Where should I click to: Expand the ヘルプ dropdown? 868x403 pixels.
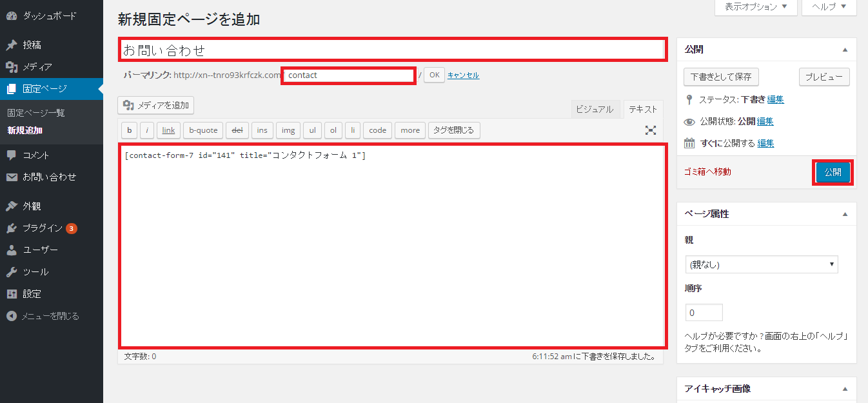pyautogui.click(x=829, y=7)
